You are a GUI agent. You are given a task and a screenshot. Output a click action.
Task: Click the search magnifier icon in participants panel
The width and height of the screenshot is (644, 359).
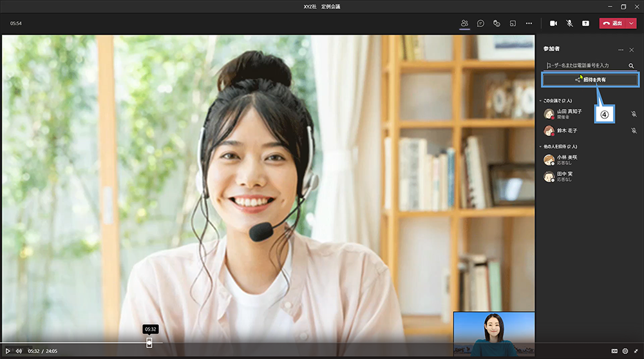[631, 66]
